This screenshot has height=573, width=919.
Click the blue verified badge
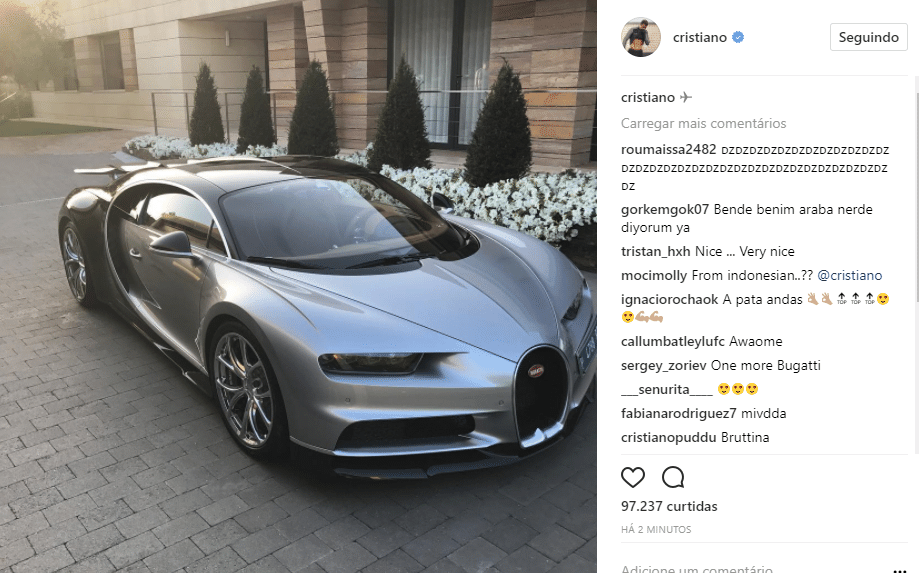738,37
